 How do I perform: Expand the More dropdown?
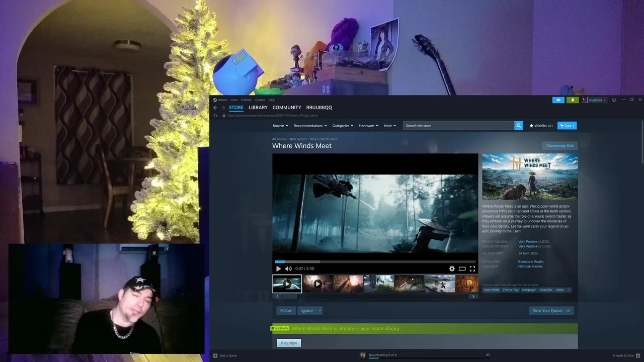pos(390,126)
